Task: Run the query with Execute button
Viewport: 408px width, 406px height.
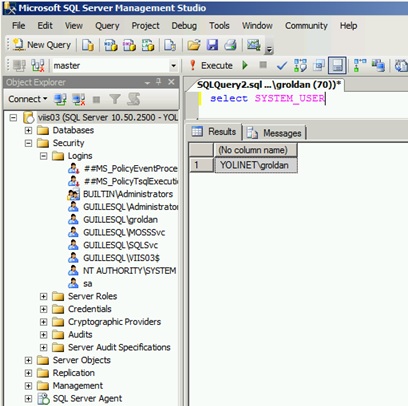Action: pyautogui.click(x=211, y=65)
